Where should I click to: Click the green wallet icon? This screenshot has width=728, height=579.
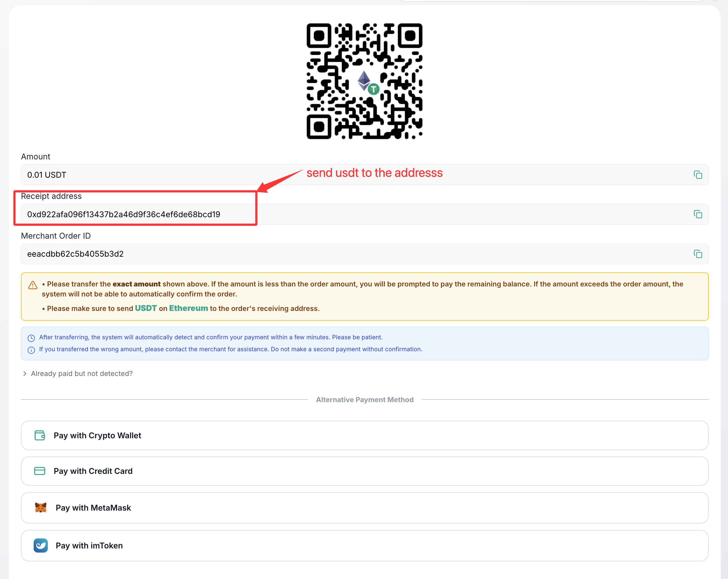pyautogui.click(x=39, y=435)
